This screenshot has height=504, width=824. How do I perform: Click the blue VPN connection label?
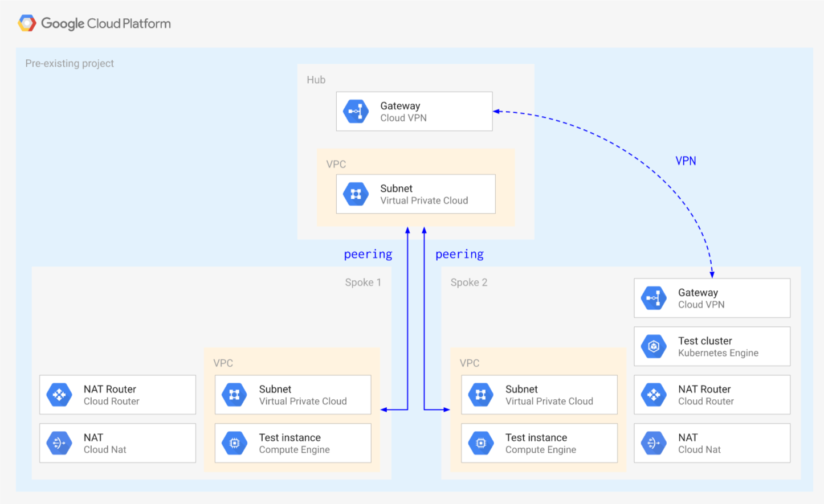686,161
